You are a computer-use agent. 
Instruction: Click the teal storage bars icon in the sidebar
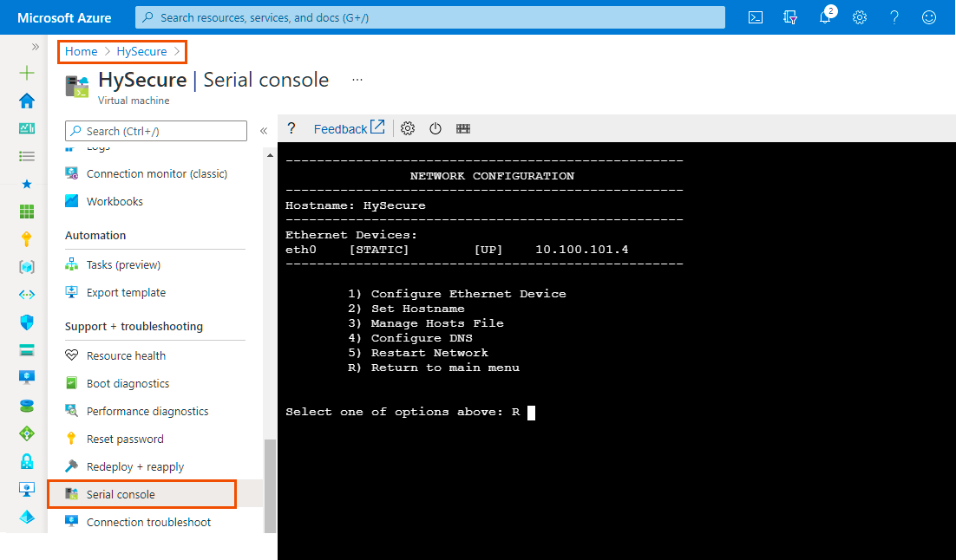[27, 350]
